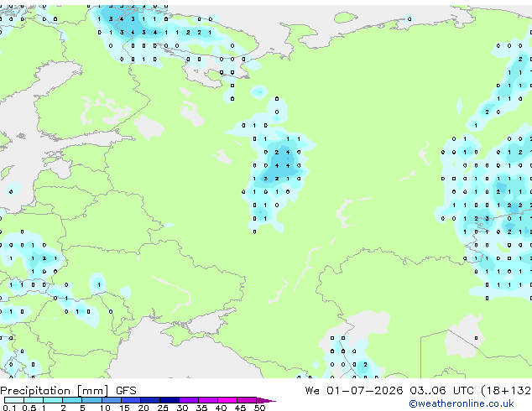This screenshot has height=411, width=532.
Task: Click the above-50 arrow tip of legend
Action: (x=266, y=401)
